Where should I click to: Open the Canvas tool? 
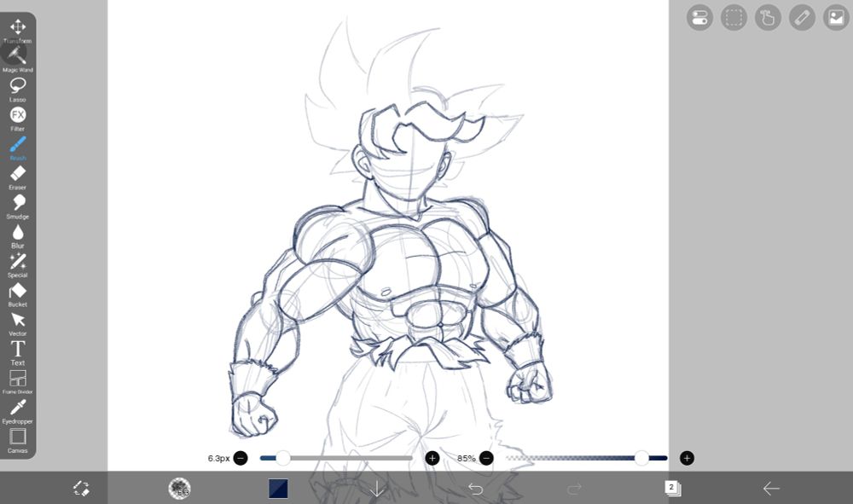tap(17, 441)
